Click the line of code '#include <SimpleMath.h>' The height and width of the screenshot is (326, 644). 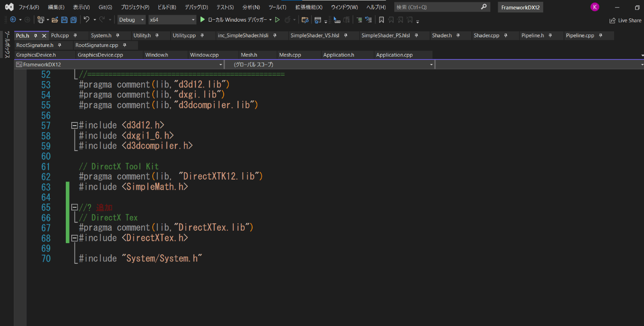coord(133,187)
